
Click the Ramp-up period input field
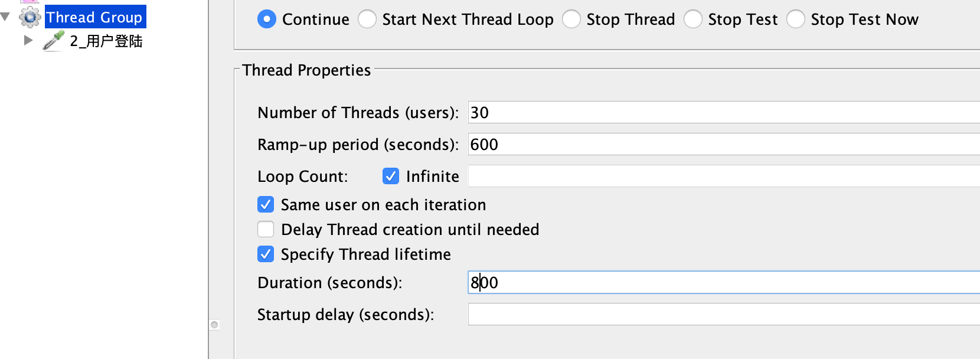723,144
